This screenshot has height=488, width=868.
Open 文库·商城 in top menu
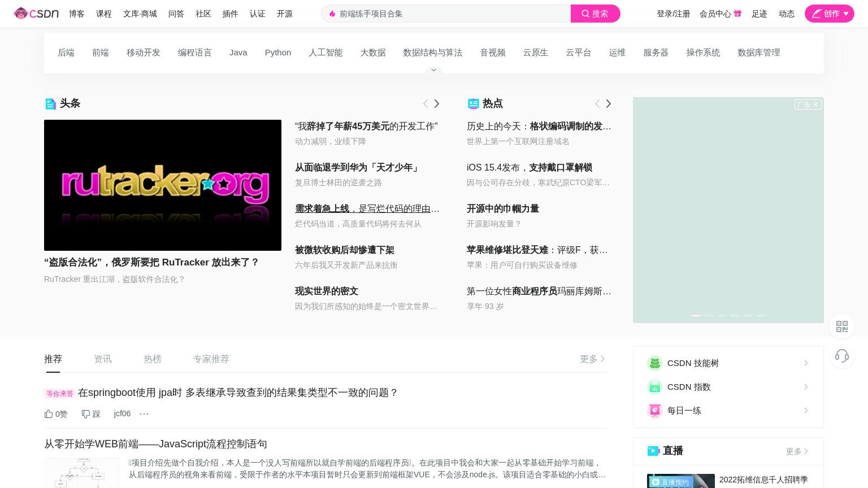140,14
